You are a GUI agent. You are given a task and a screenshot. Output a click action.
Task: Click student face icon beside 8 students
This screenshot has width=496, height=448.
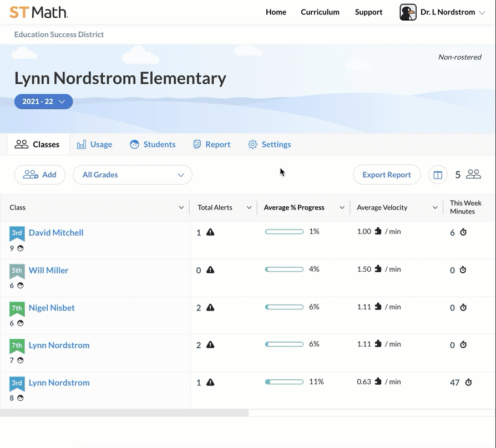(20, 398)
